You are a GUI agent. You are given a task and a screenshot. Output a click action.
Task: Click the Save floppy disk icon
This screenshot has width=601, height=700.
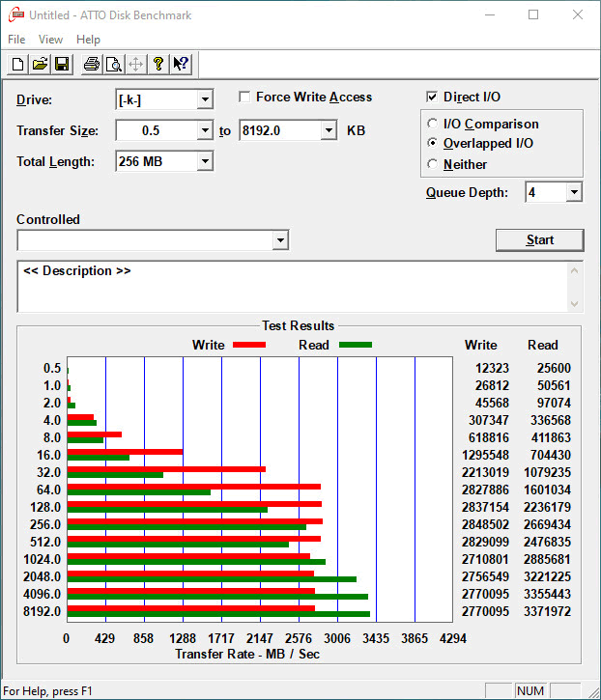pos(62,65)
